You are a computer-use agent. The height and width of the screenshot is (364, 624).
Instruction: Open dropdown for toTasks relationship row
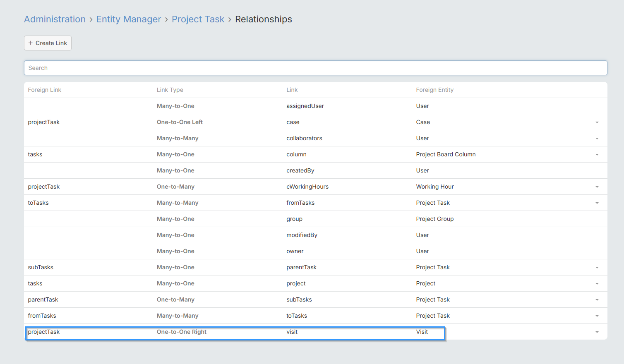click(x=597, y=316)
